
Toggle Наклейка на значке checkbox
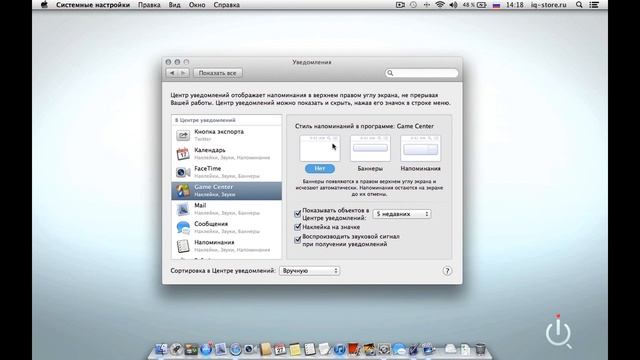[298, 227]
